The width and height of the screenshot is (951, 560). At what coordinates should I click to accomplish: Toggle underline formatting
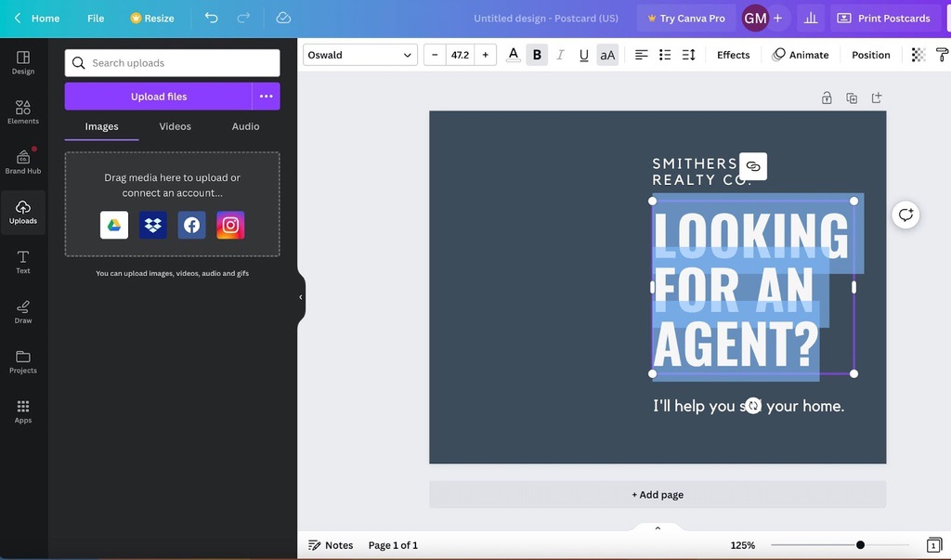coord(583,55)
